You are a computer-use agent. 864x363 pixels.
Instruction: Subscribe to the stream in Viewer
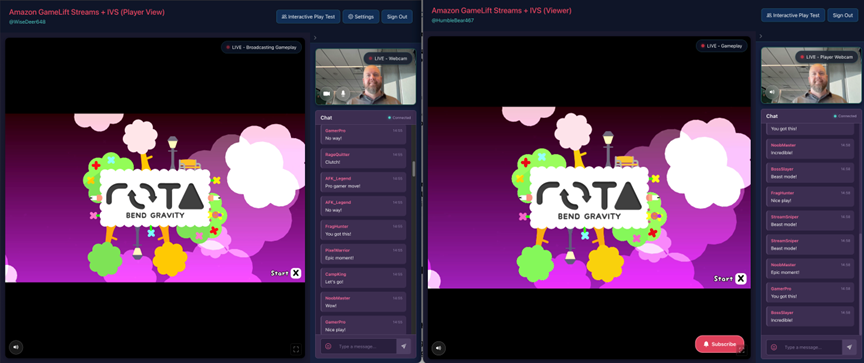pyautogui.click(x=720, y=344)
